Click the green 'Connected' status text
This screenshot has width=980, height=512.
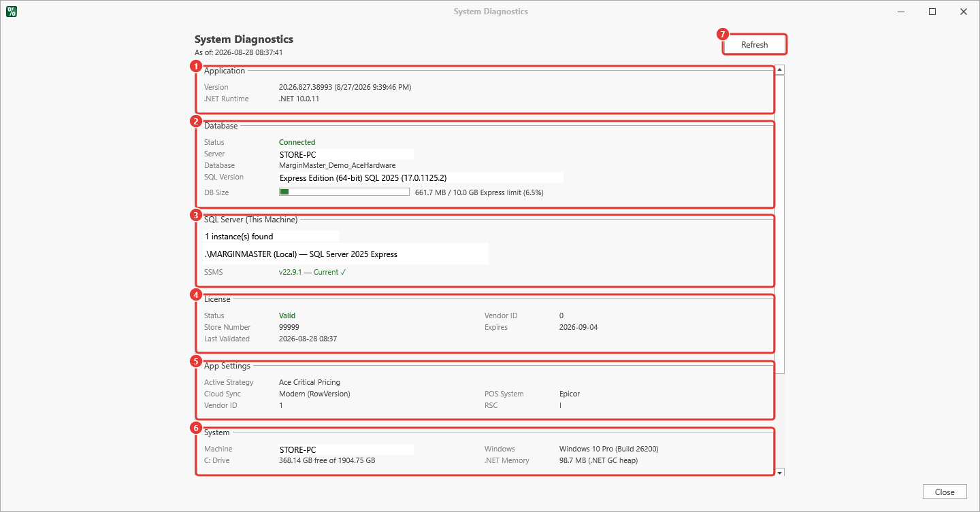pyautogui.click(x=297, y=142)
